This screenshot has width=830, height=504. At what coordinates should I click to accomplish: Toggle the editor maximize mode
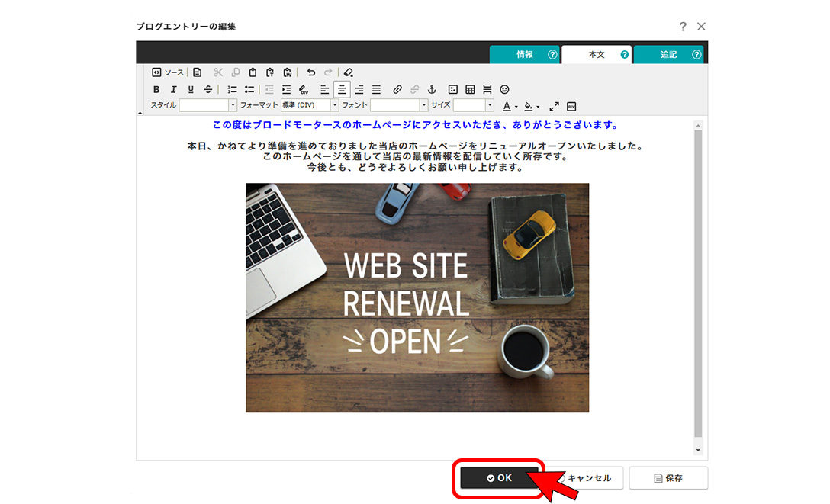click(x=555, y=106)
